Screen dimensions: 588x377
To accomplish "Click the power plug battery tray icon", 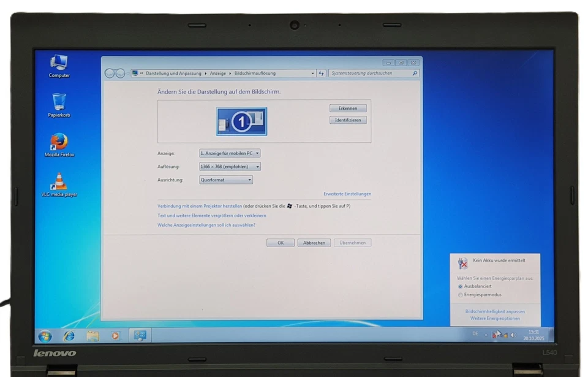I will tap(496, 335).
